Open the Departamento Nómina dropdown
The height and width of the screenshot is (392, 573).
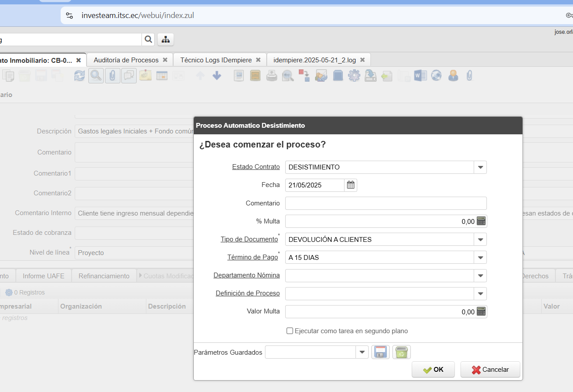pyautogui.click(x=480, y=276)
